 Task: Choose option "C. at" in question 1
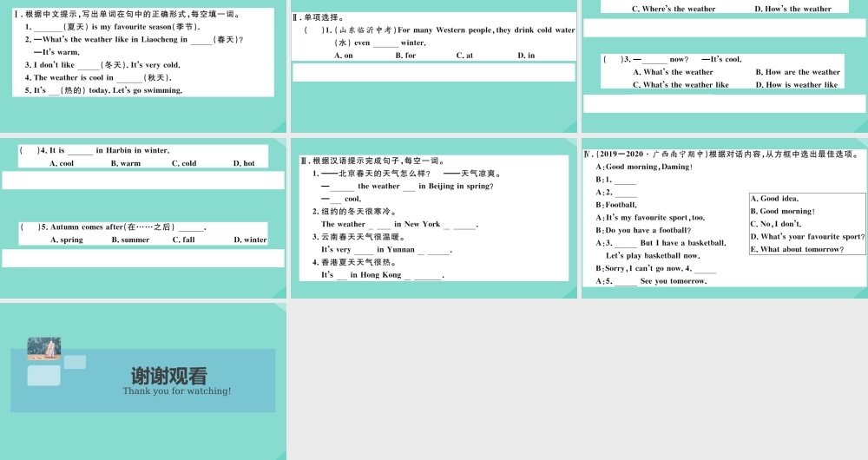pos(464,56)
